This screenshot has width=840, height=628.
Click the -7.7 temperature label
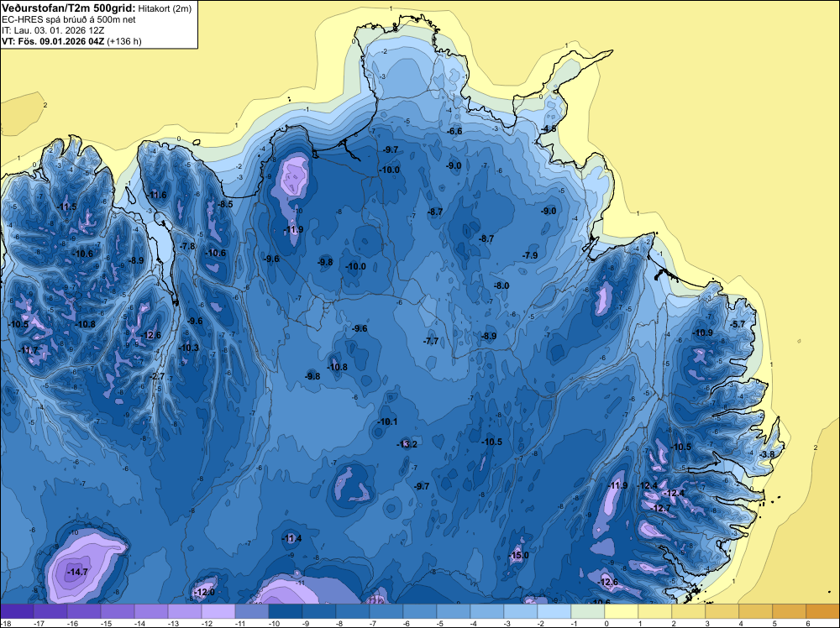(x=431, y=341)
